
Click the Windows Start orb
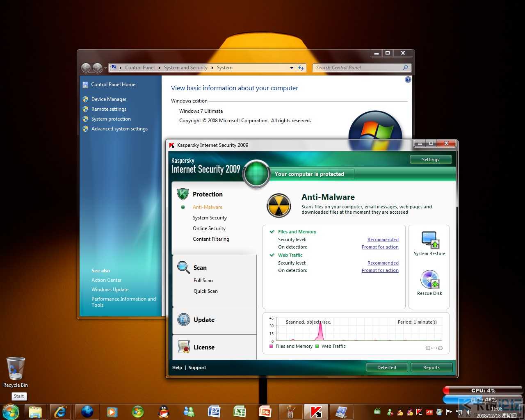[x=11, y=412]
